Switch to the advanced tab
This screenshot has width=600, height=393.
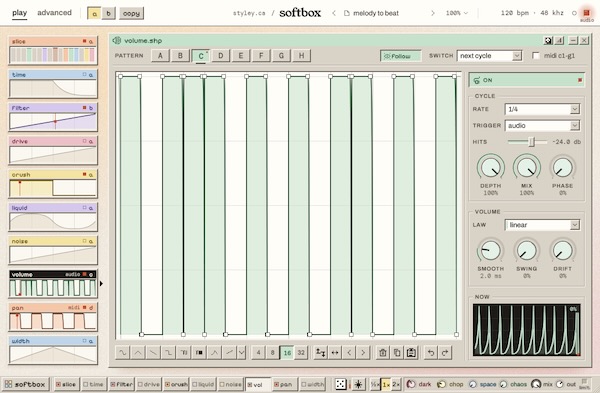click(54, 13)
